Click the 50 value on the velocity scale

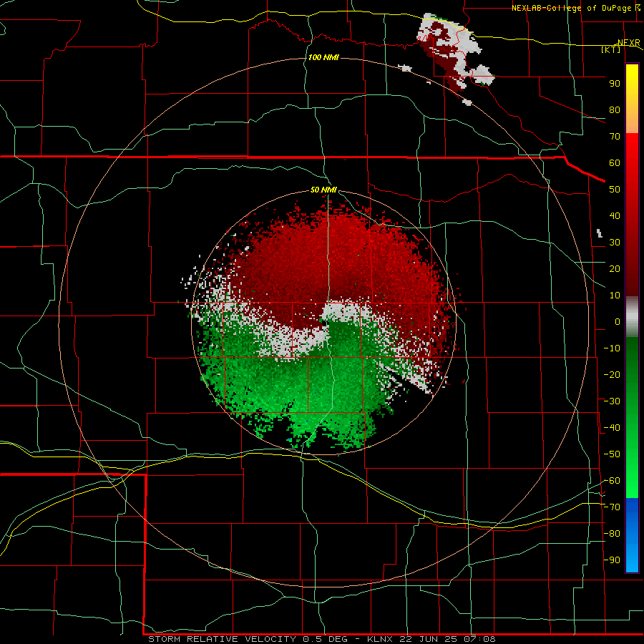click(615, 190)
